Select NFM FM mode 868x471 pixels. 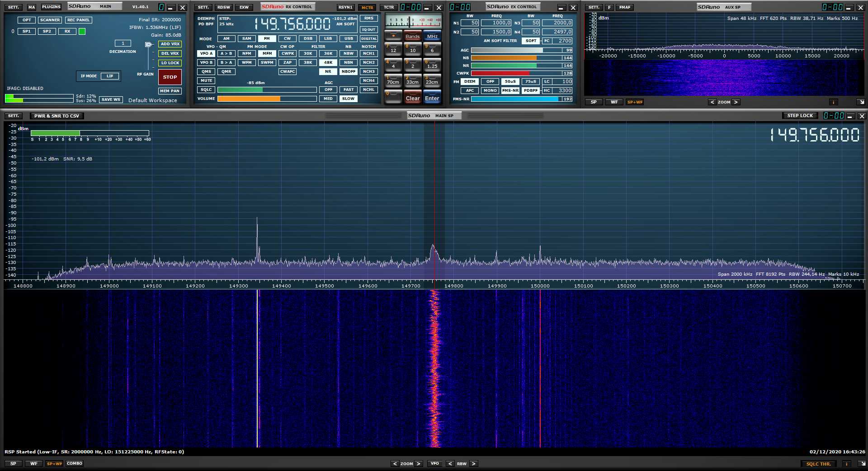coord(246,53)
